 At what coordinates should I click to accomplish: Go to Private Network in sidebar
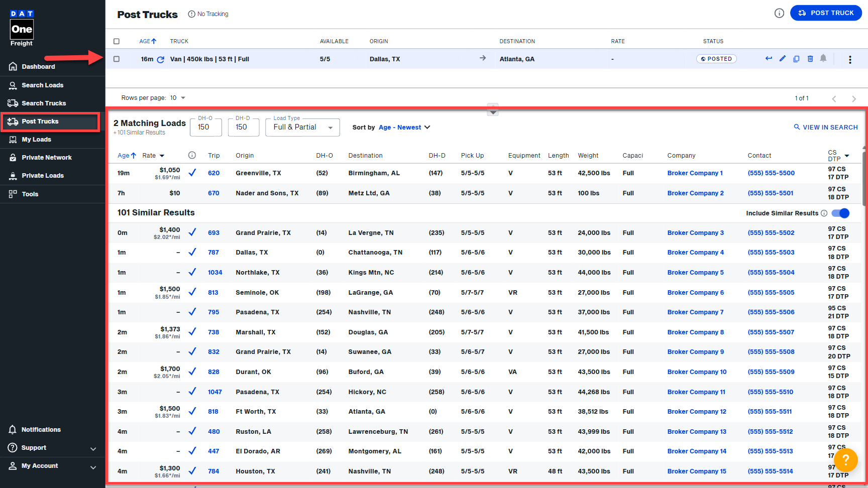pyautogui.click(x=46, y=158)
